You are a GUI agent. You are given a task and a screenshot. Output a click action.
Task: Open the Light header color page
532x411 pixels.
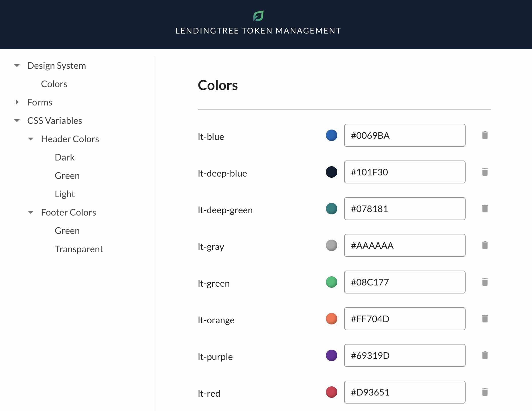coord(65,194)
